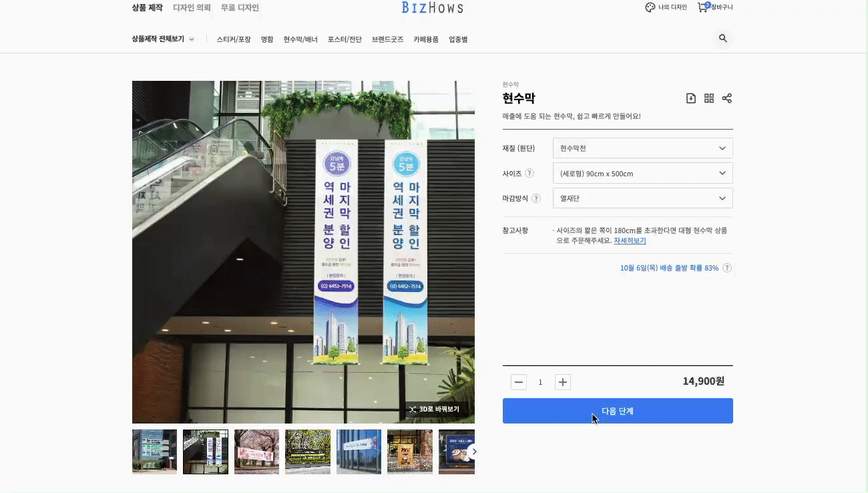Viewport: 868px width, 493px height.
Task: Expand the 상품제작 전체보기 chevron
Action: pyautogui.click(x=192, y=39)
